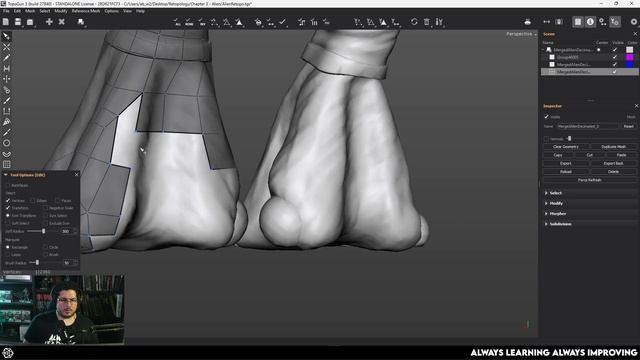Select the four-arrow move tool in the left toolbar

7,79
